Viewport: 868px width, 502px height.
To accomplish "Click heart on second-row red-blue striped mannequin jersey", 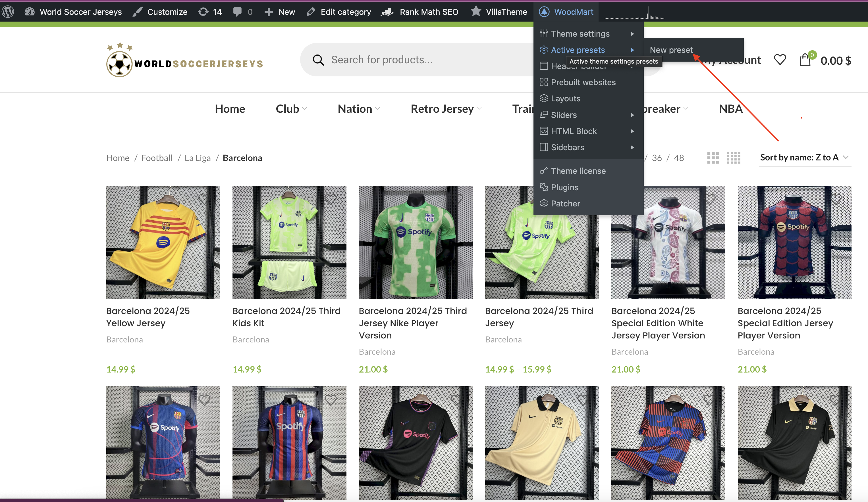I will coord(331,399).
